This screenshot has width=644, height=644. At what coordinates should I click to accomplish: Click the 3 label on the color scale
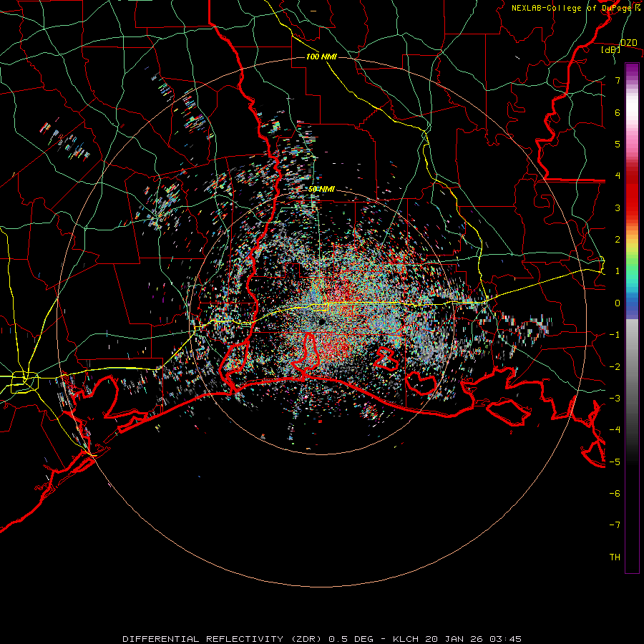click(x=618, y=208)
